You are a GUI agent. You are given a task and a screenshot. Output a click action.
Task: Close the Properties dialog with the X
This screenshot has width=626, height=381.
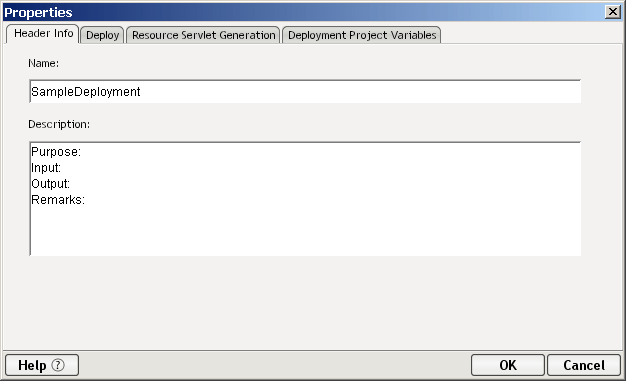tap(612, 12)
